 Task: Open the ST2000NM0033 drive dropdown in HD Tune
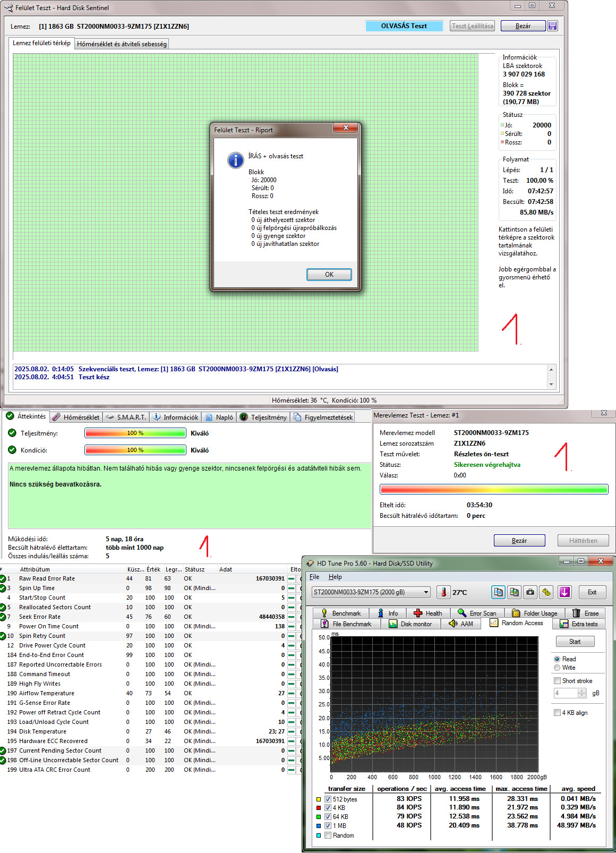coord(371,592)
